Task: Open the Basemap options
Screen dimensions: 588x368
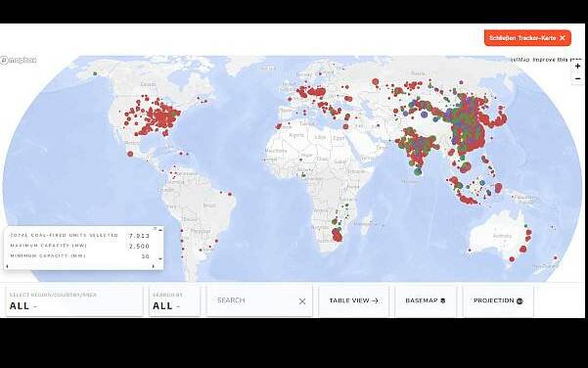Action: click(x=426, y=300)
